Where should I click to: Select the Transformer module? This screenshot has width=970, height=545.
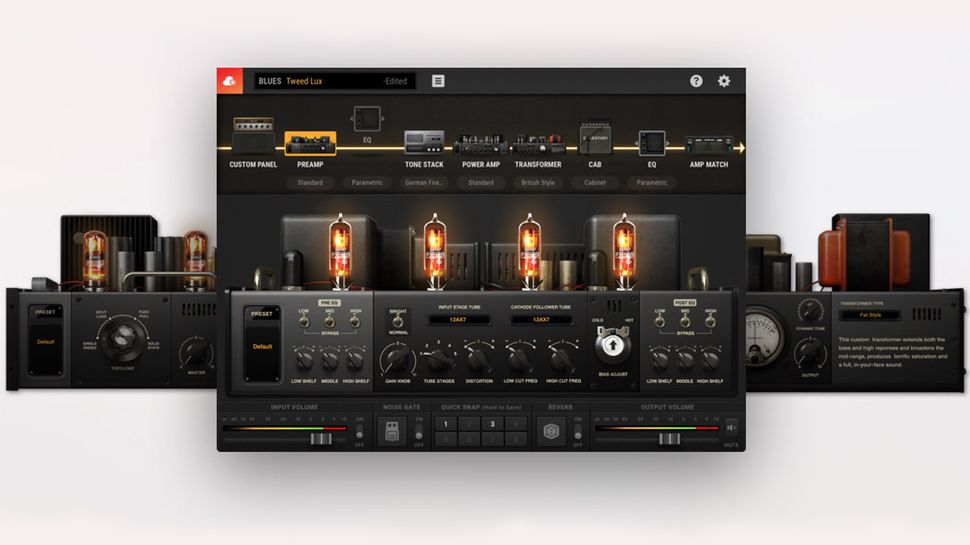538,145
